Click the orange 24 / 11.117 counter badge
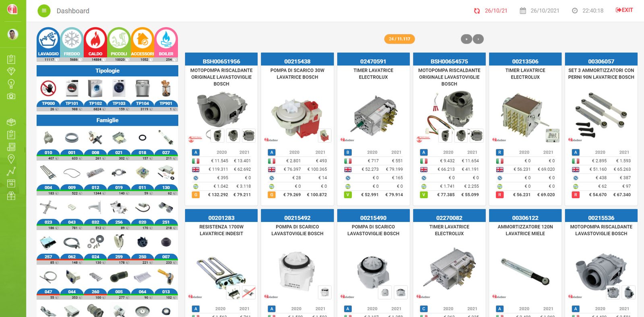This screenshot has height=317, width=644. coord(399,39)
